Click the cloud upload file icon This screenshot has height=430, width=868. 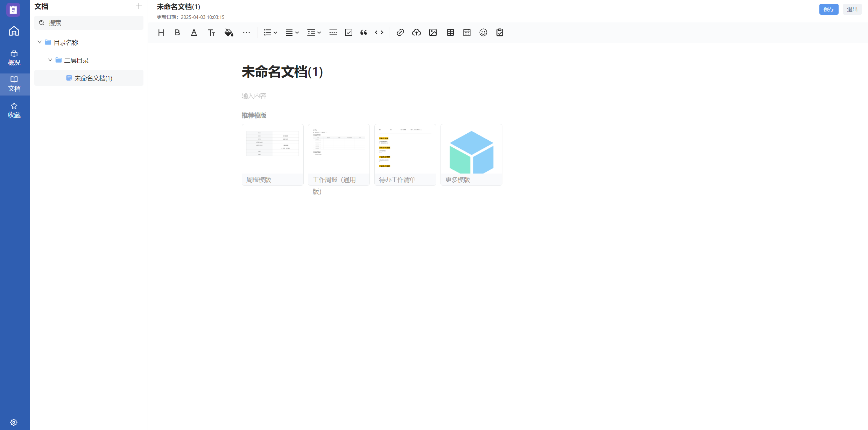click(x=416, y=33)
